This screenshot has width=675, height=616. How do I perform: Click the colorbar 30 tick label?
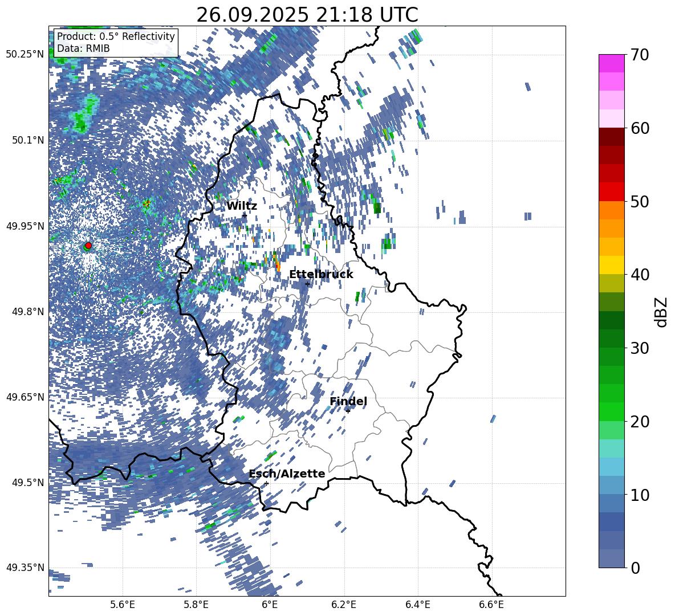(x=640, y=348)
